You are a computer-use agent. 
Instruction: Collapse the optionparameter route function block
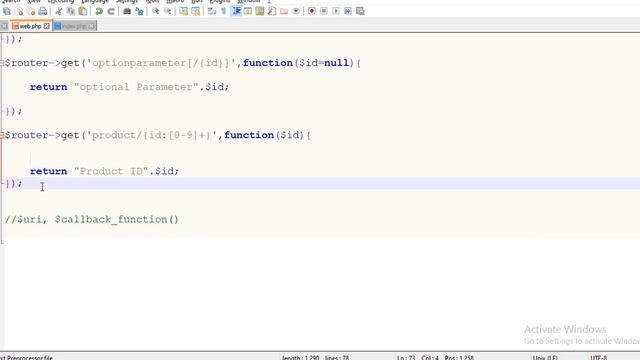2,63
